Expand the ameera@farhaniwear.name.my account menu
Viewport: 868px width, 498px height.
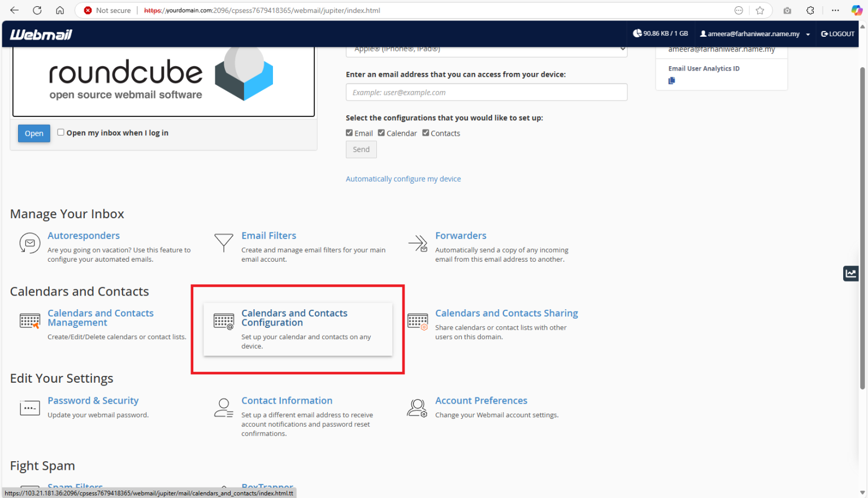(x=755, y=33)
